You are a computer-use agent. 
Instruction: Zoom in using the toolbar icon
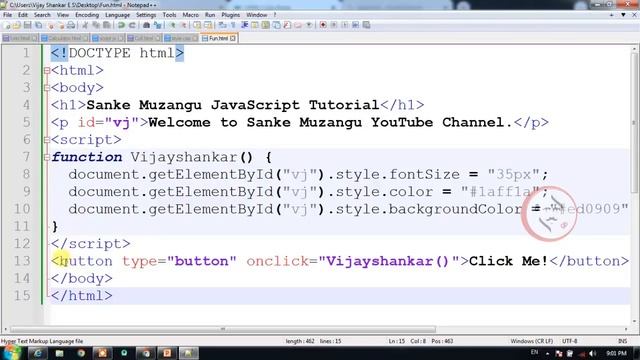tap(172, 25)
